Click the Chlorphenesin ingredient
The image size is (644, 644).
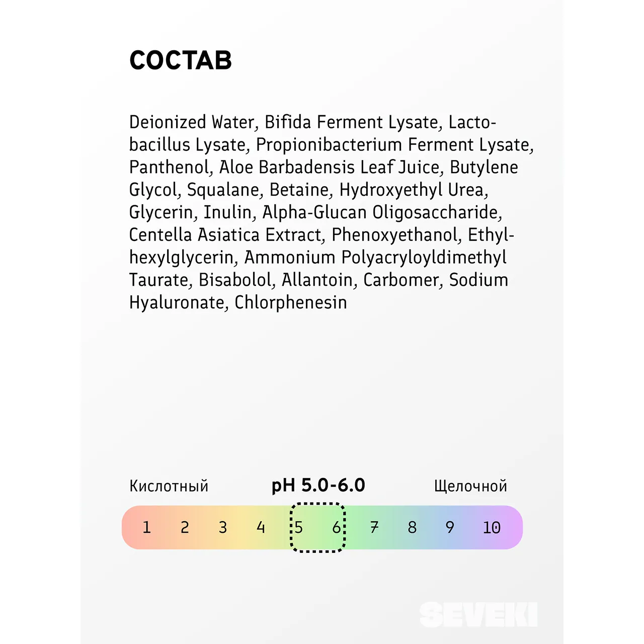click(291, 302)
